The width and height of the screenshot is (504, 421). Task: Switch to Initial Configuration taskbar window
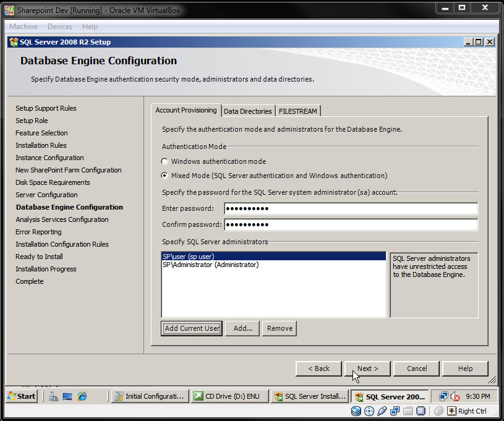150,396
